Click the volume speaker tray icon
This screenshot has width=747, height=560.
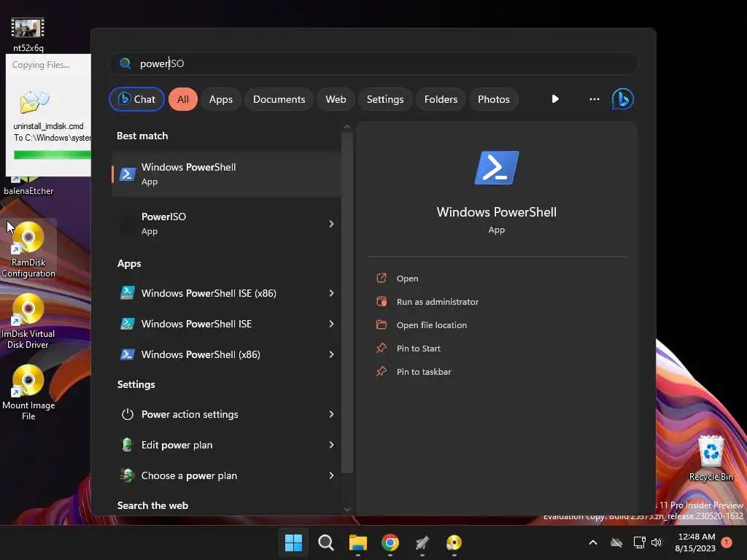pos(657,542)
